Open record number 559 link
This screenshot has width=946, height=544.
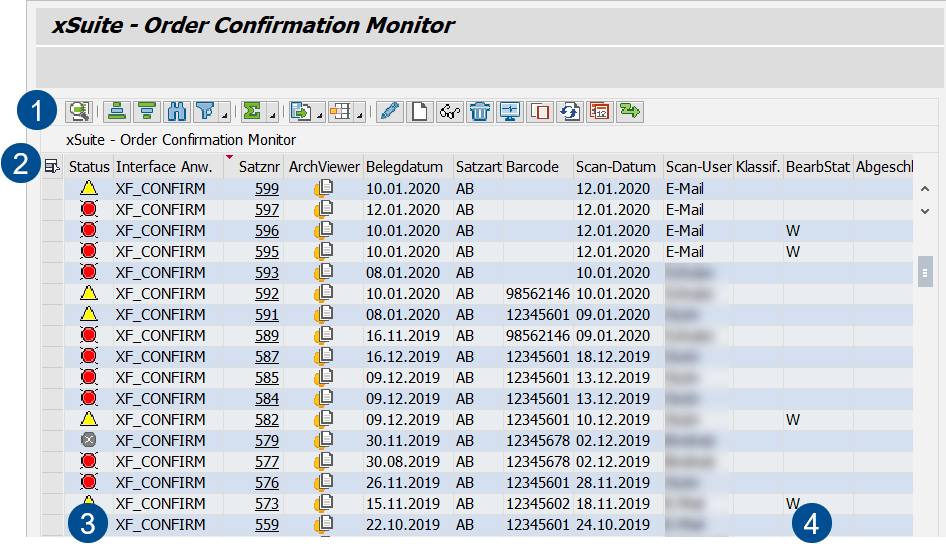pyautogui.click(x=267, y=525)
